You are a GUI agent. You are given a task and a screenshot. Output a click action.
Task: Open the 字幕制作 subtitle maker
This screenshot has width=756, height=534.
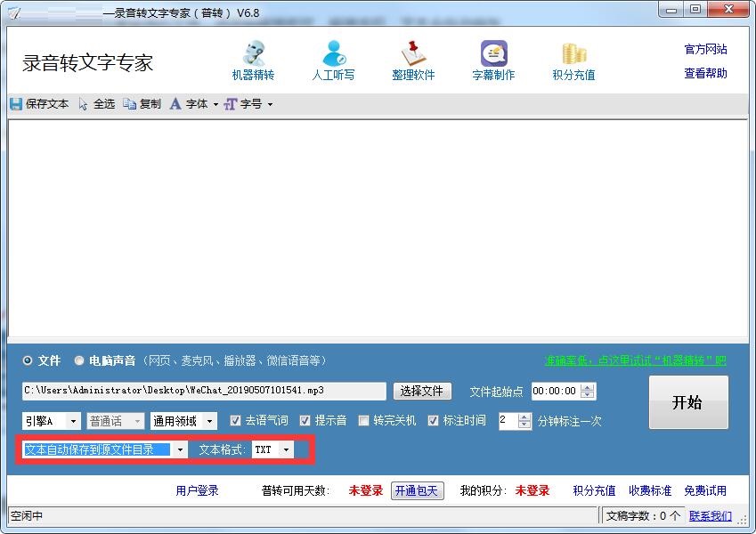coord(492,59)
